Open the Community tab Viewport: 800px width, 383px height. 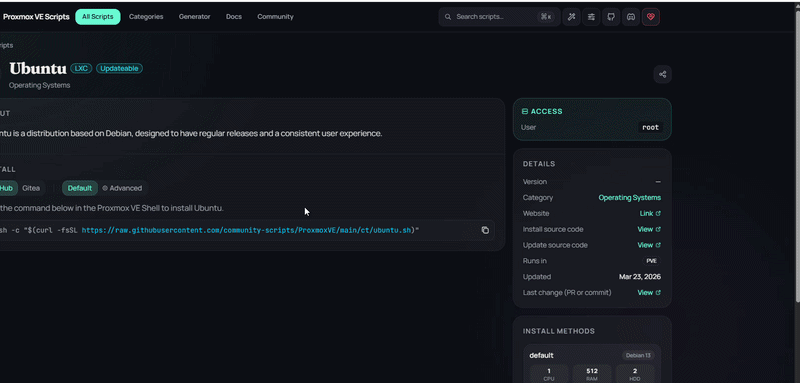pos(276,17)
